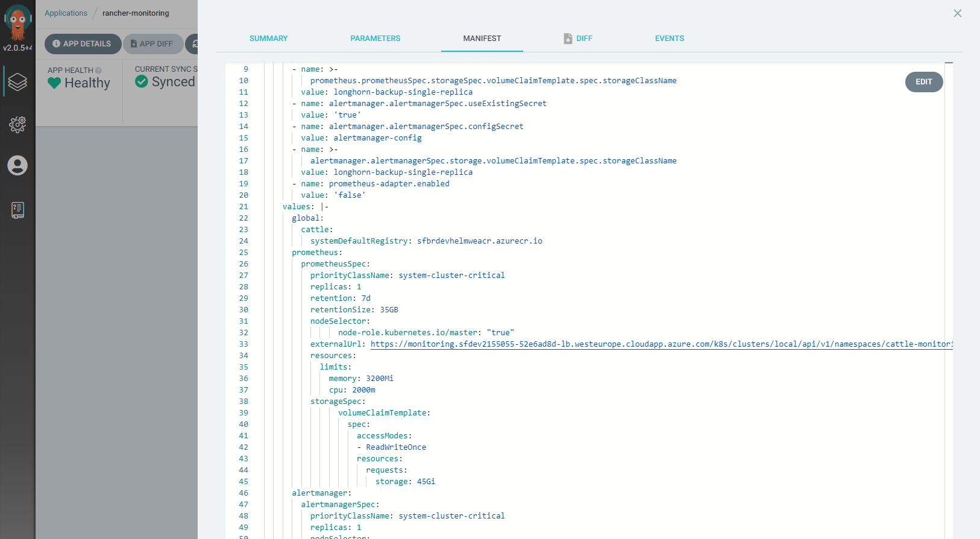This screenshot has height=539, width=980.
Task: Click 'prometheusSpec:' on line 26
Action: [336, 264]
